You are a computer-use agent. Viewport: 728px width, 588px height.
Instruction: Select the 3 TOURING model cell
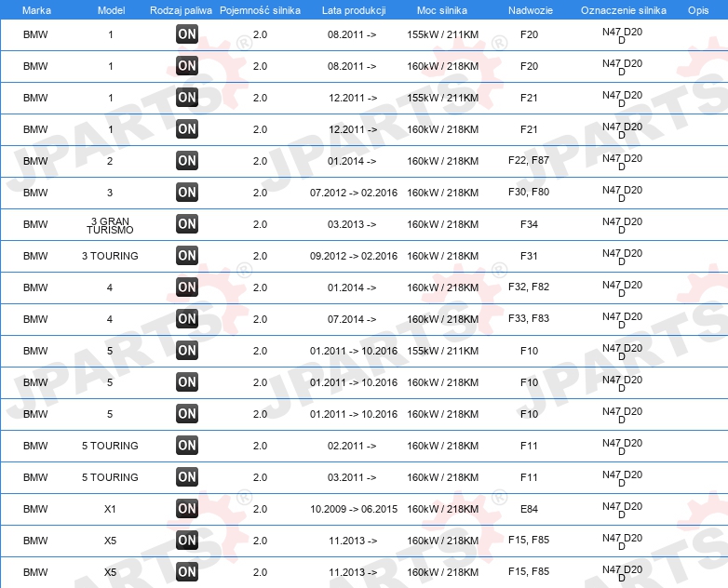click(x=110, y=256)
